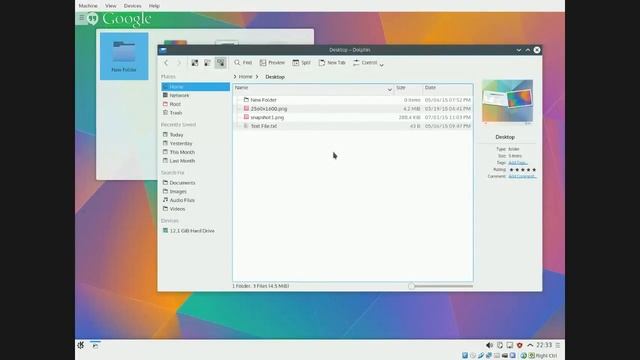Select New Folder icon in background folder view

(x=124, y=56)
